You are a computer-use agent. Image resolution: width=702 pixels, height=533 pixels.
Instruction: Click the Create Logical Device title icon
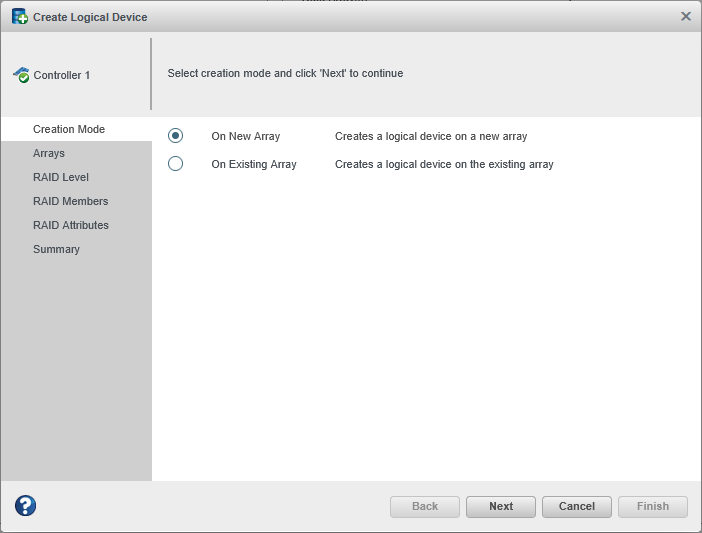tap(19, 17)
